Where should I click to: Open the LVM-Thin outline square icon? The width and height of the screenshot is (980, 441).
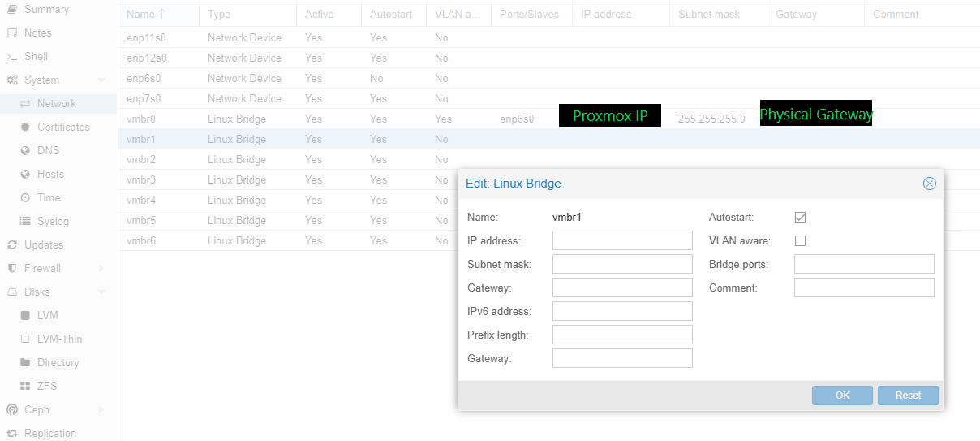[x=25, y=339]
